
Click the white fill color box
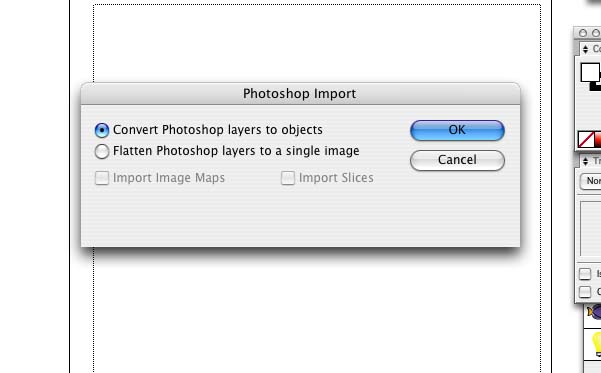(x=590, y=72)
